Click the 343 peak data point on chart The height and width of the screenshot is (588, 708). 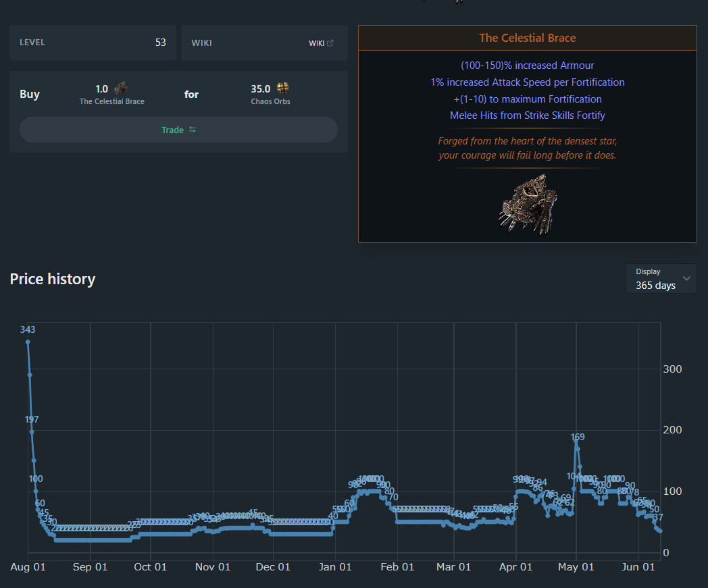click(x=28, y=342)
